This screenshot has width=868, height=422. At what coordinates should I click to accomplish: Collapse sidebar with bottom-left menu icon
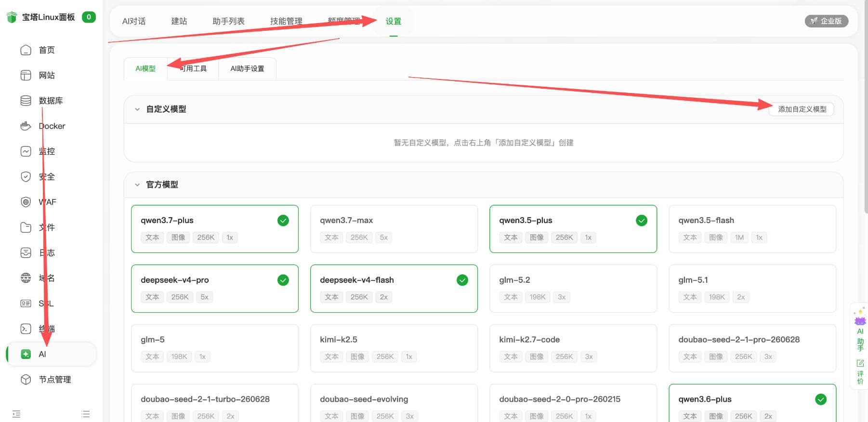[16, 414]
